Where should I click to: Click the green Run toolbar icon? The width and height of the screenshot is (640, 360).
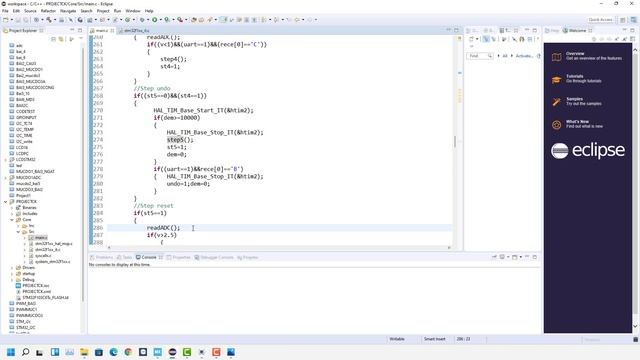point(155,20)
